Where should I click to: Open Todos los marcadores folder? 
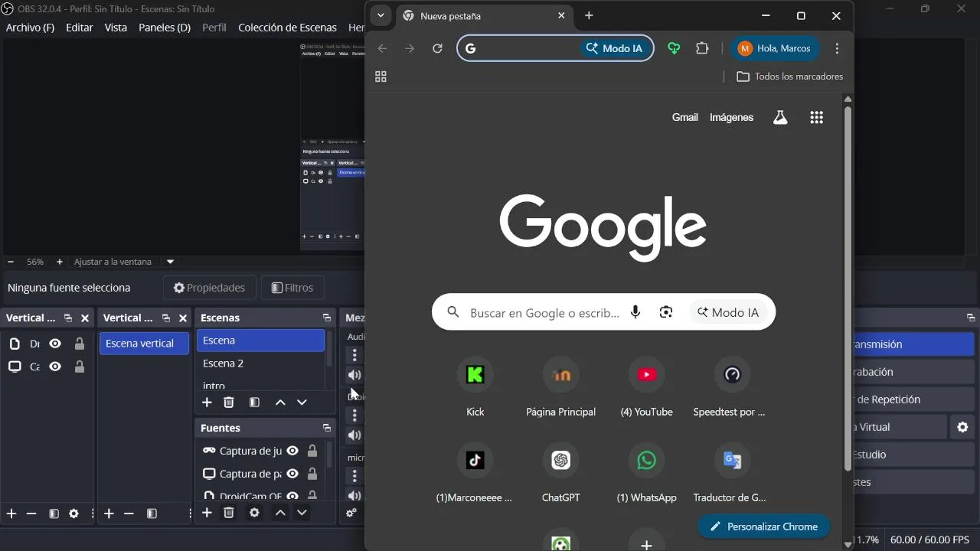point(789,77)
